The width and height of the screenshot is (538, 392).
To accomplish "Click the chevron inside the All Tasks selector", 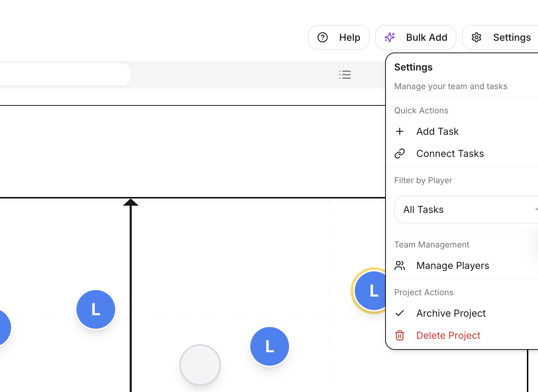I will tap(536, 209).
